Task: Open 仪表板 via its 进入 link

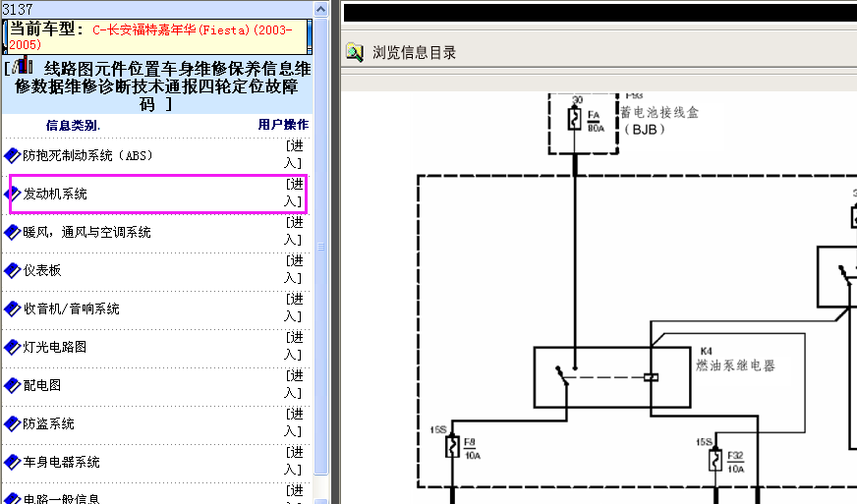Action: click(294, 269)
